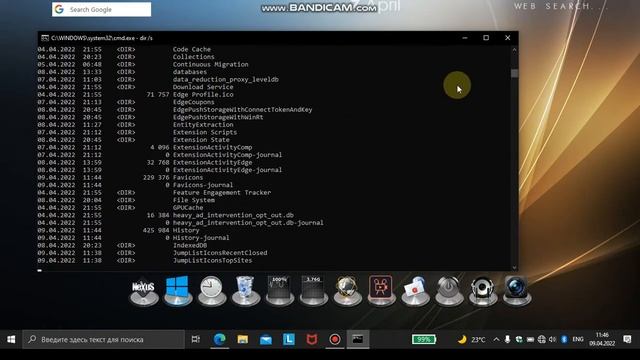The image size is (640, 360).
Task: Click the 'Collections' directory entry
Action: tap(193, 57)
